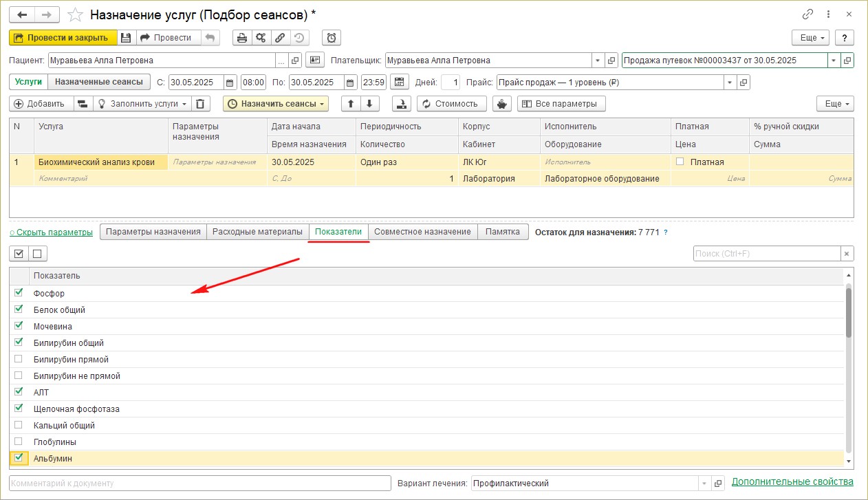
Task: Enable the Платная checkbox in service row
Action: tap(680, 162)
